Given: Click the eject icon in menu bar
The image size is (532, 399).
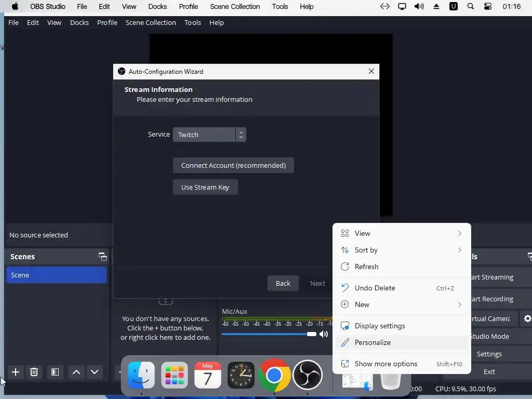Looking at the screenshot, I should click(436, 6).
